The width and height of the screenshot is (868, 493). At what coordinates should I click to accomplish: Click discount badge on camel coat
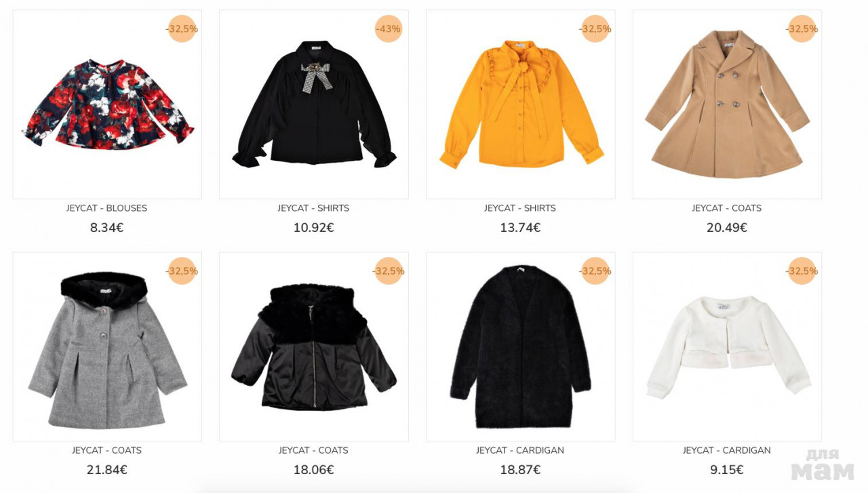pos(802,28)
